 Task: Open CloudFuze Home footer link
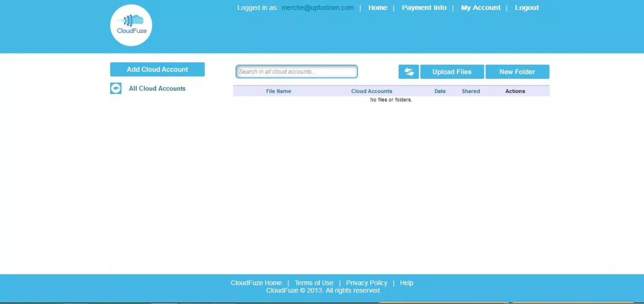click(x=256, y=283)
